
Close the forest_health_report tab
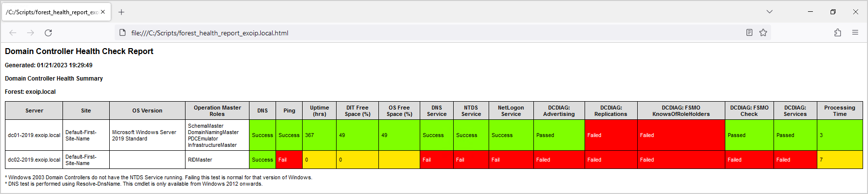pos(103,12)
